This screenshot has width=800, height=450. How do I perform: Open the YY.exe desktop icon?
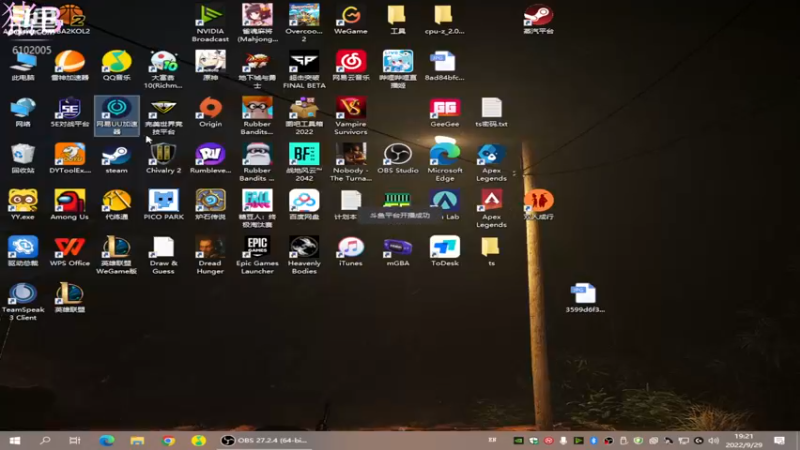point(23,205)
